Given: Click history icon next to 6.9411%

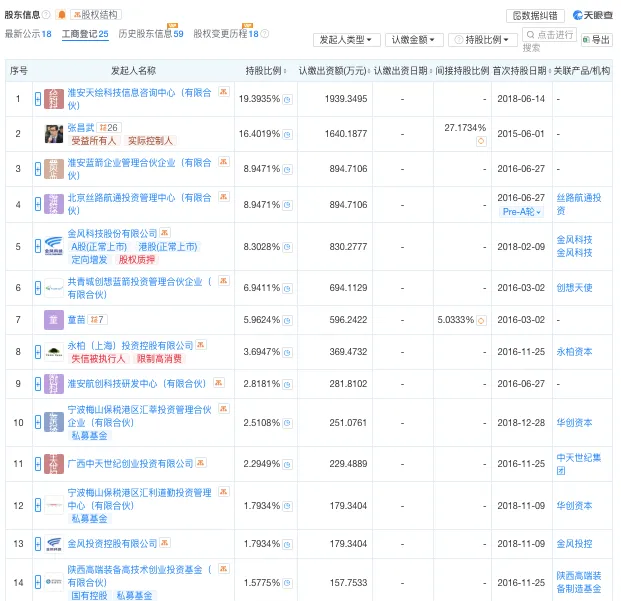Looking at the screenshot, I should (x=288, y=289).
